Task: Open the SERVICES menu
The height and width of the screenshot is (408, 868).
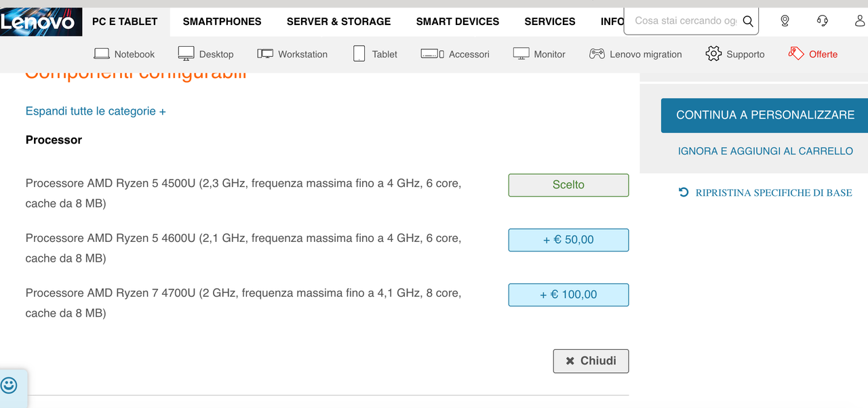Action: pyautogui.click(x=550, y=22)
